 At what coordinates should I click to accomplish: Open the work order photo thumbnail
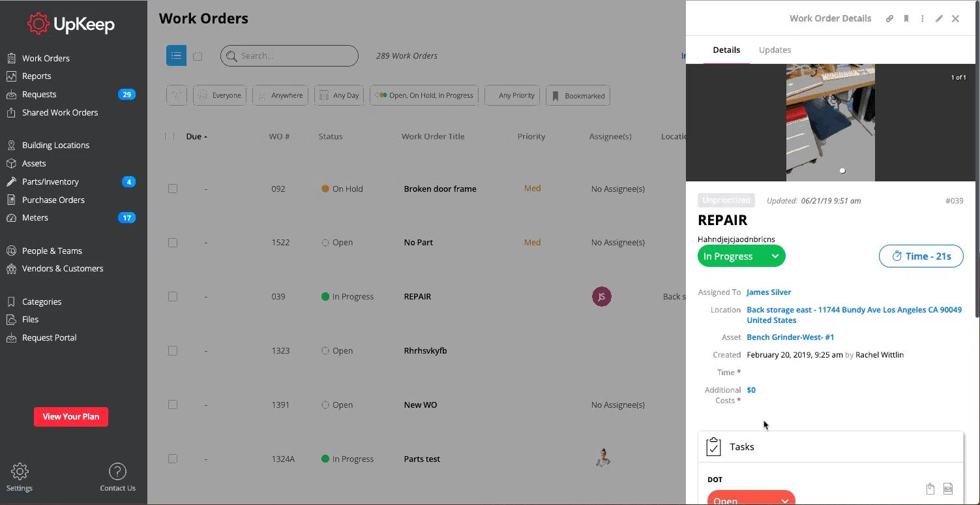(x=831, y=123)
